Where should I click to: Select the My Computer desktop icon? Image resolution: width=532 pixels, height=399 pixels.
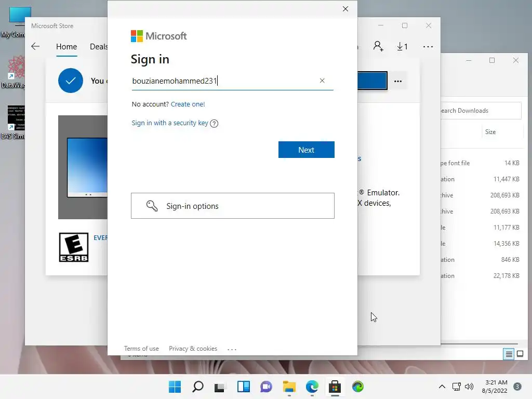click(14, 22)
